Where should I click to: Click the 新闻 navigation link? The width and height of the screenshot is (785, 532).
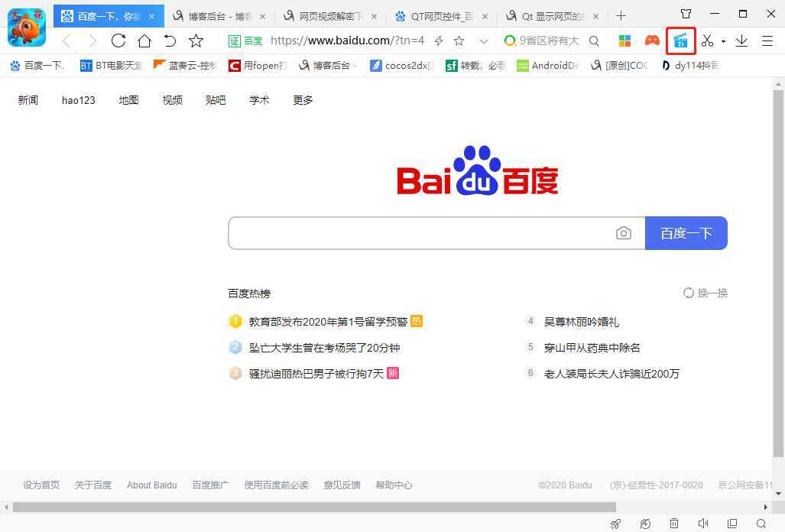pos(28,100)
